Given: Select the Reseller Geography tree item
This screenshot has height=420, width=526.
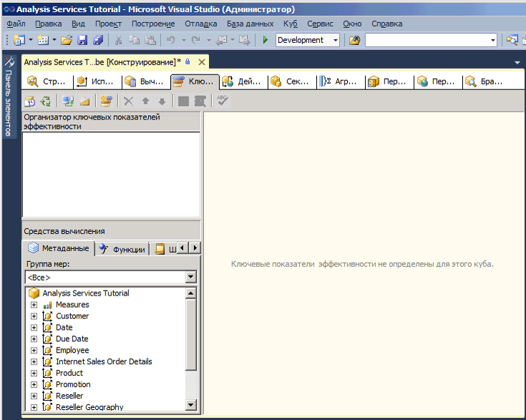Looking at the screenshot, I should pos(89,407).
